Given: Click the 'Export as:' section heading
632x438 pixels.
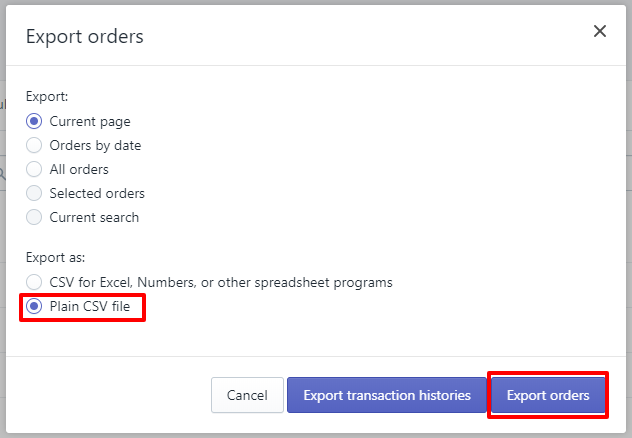Looking at the screenshot, I should click(x=56, y=257).
